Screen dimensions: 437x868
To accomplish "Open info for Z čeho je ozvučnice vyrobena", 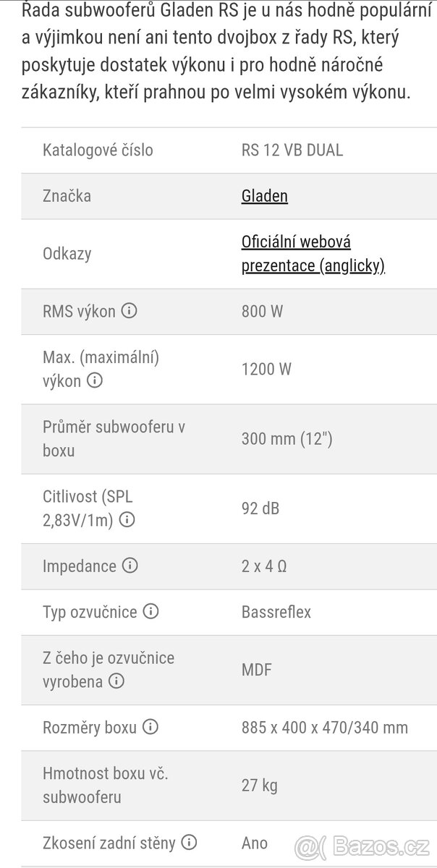I will point(116,681).
